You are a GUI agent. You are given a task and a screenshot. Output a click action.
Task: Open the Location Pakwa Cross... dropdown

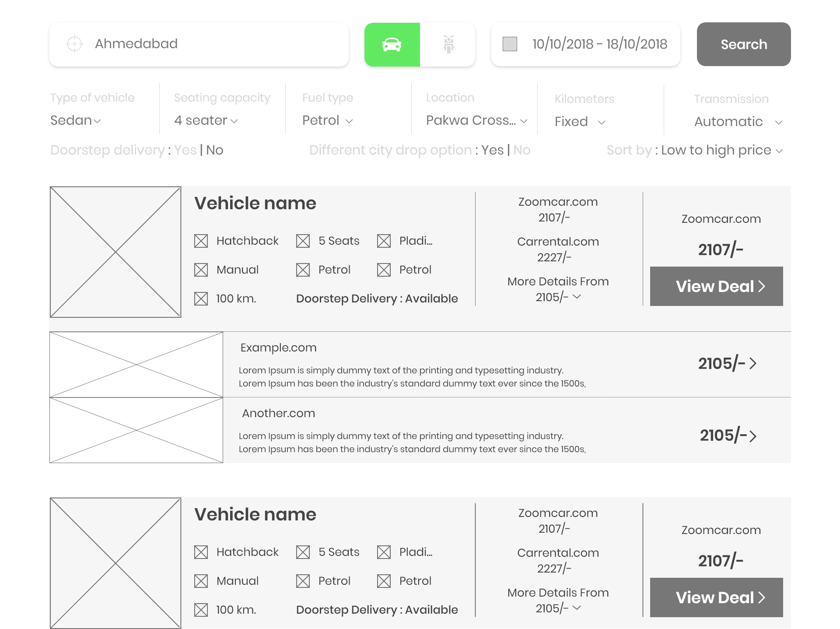[477, 120]
